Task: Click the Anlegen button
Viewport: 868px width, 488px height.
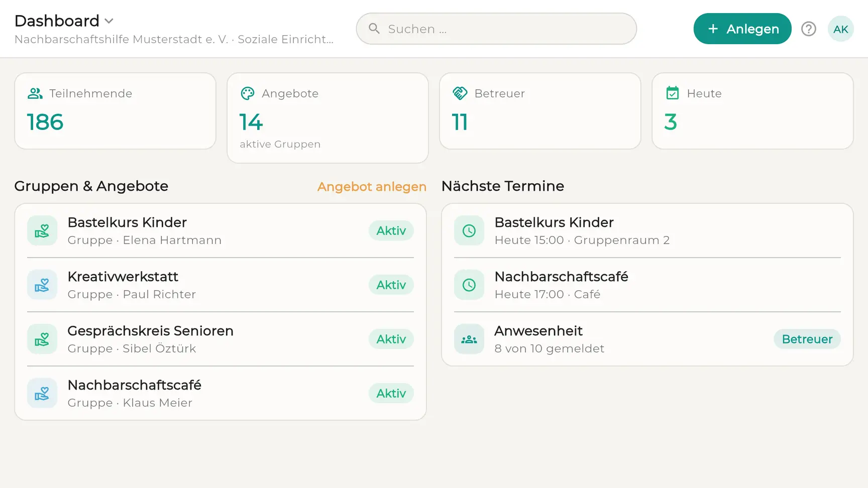Action: (x=742, y=29)
